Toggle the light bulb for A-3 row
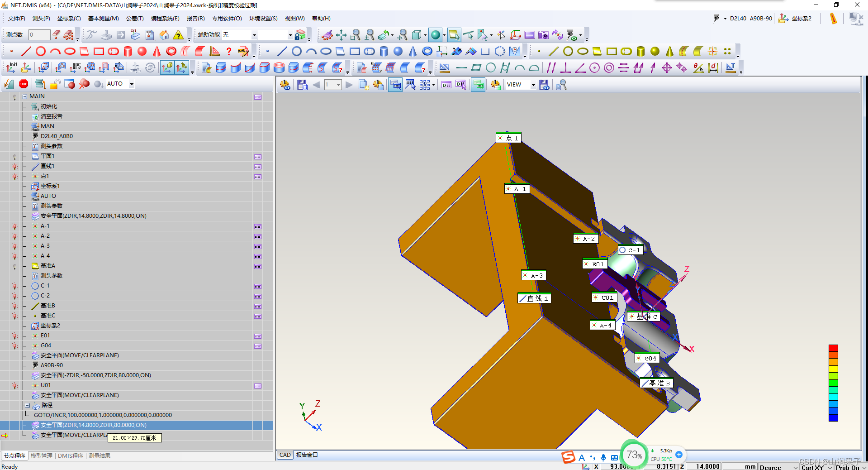The width and height of the screenshot is (868, 470). tap(14, 246)
